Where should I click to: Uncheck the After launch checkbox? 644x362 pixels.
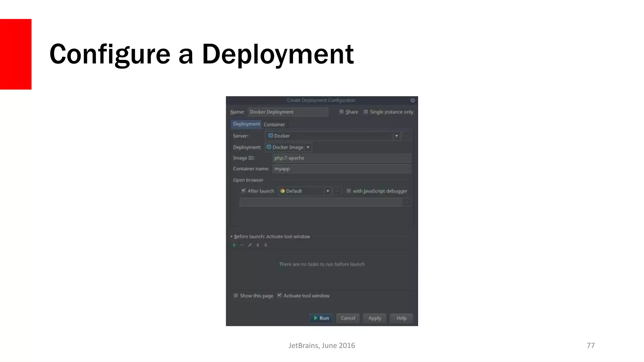[243, 191]
